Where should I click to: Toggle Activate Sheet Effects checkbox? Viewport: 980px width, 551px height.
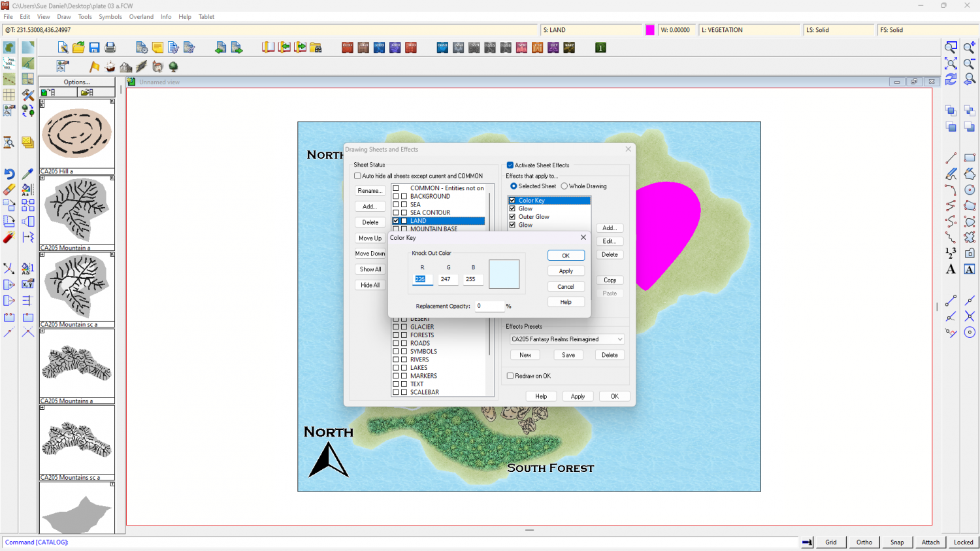click(x=510, y=165)
